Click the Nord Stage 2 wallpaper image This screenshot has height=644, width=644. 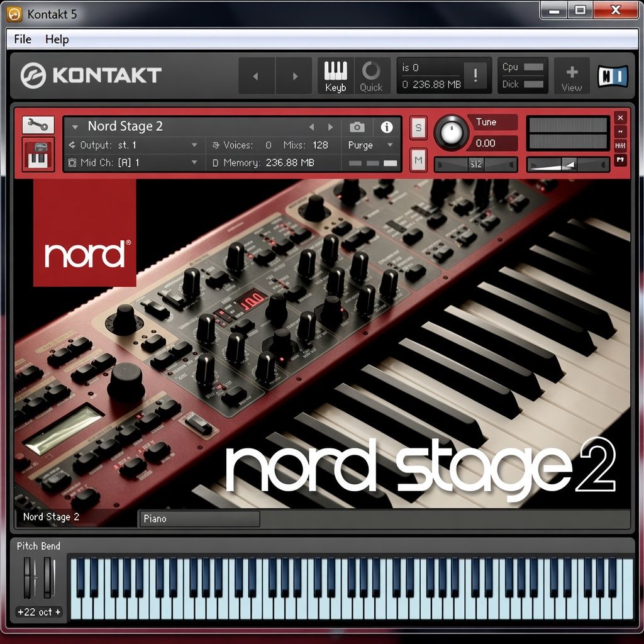(322, 343)
